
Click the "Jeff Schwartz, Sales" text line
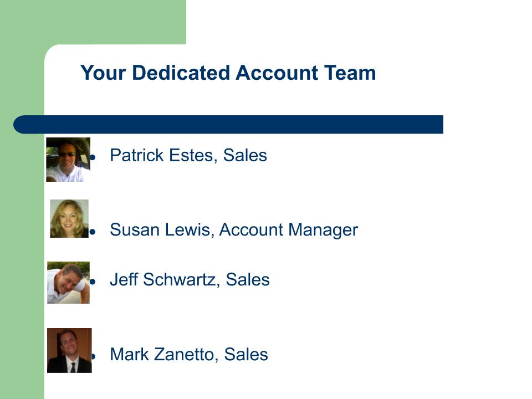pos(190,280)
